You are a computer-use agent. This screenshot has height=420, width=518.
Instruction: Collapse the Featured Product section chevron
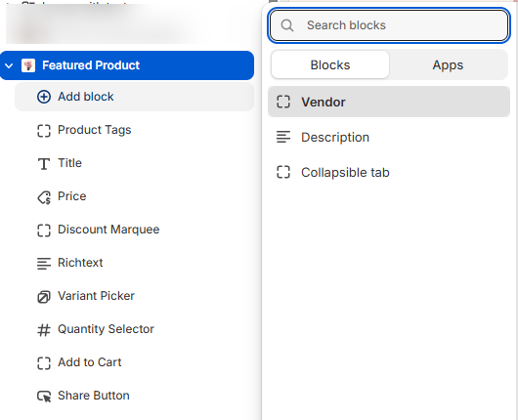[x=9, y=65]
